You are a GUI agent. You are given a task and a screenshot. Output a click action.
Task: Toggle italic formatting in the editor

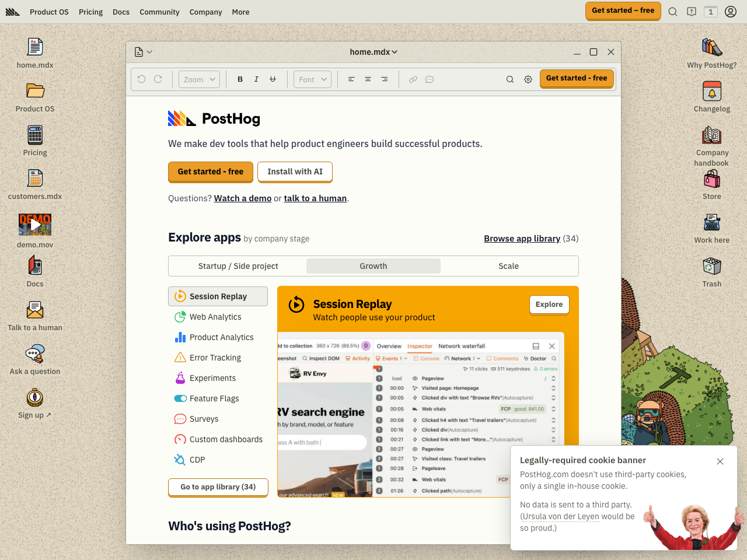[256, 79]
